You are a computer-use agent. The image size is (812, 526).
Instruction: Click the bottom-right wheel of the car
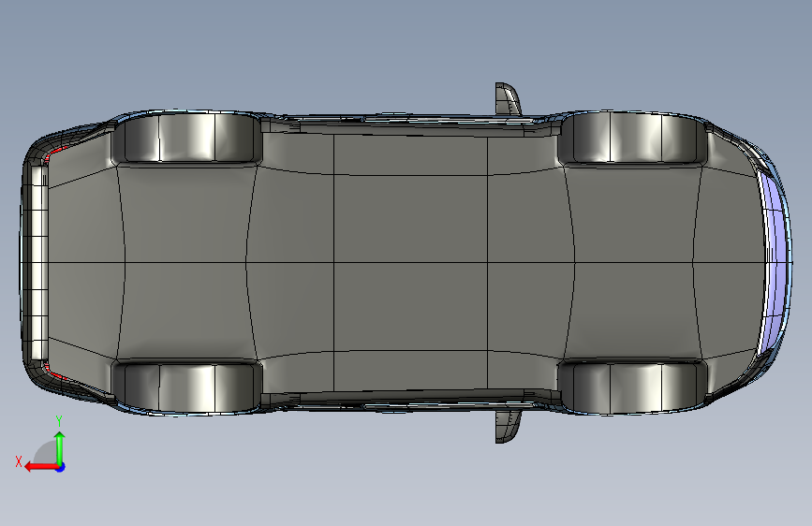point(632,387)
